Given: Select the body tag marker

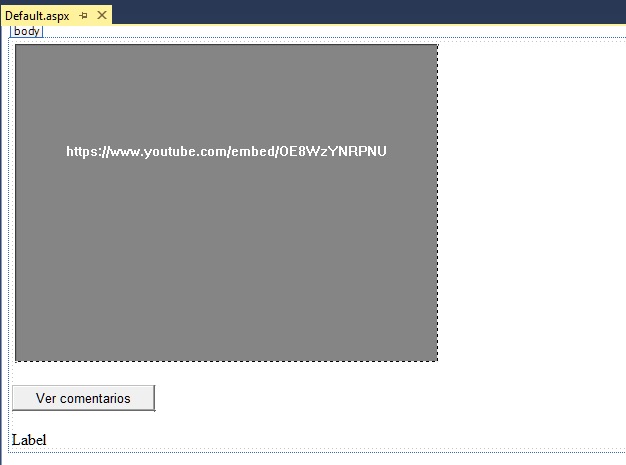Looking at the screenshot, I should (x=26, y=31).
